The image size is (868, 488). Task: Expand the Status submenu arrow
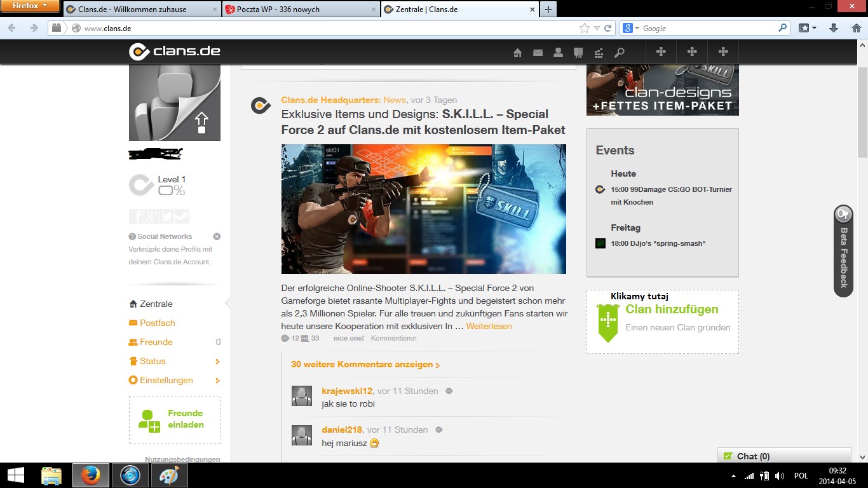tap(217, 362)
